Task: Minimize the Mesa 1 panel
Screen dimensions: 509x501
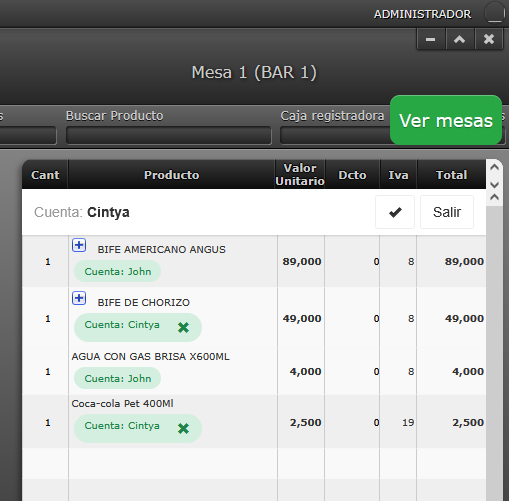Action: (431, 39)
